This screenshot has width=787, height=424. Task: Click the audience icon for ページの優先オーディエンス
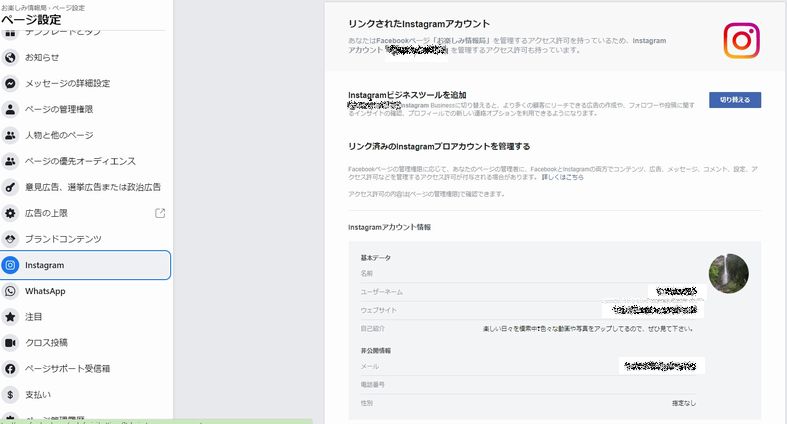click(x=10, y=161)
